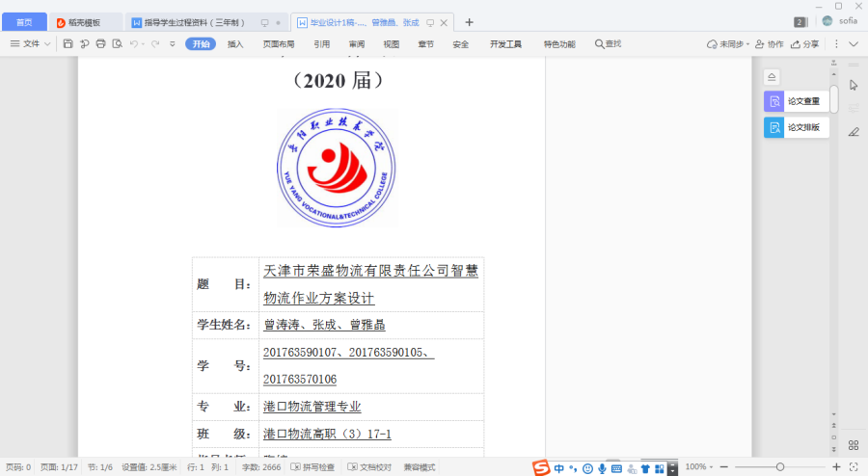Select the 开始 ribbon tab

201,43
